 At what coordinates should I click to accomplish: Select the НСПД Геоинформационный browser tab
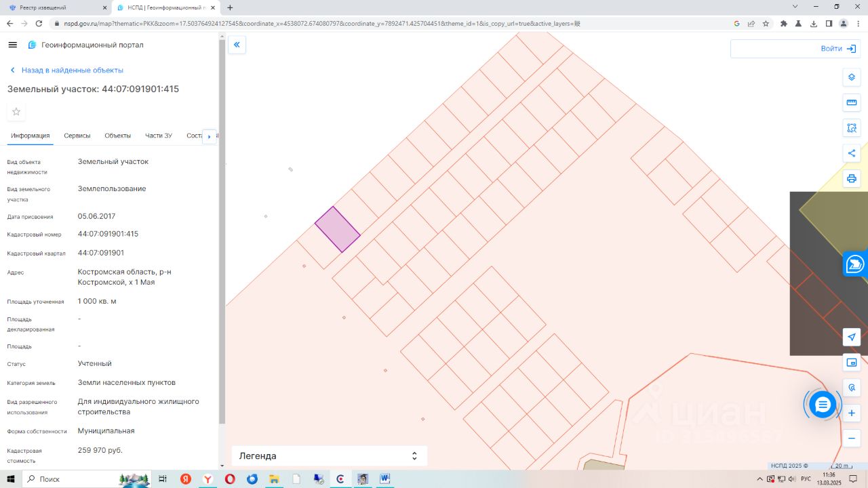[x=167, y=7]
